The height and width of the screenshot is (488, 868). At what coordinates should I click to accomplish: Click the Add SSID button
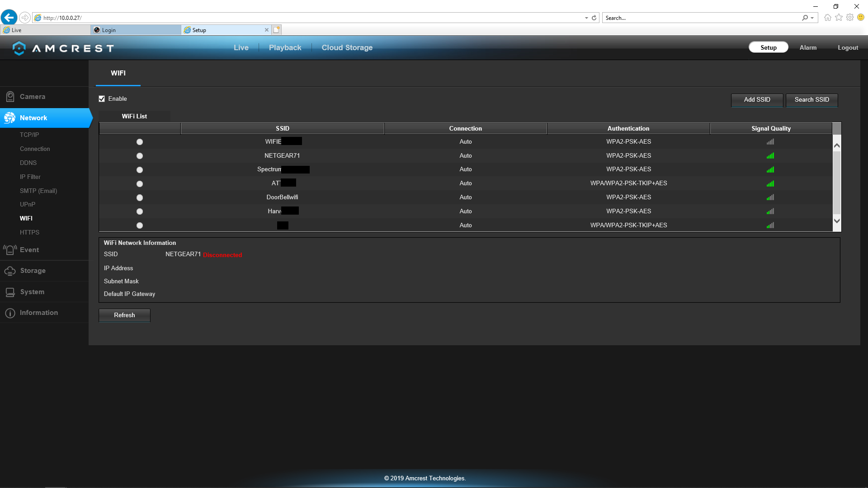pyautogui.click(x=757, y=100)
